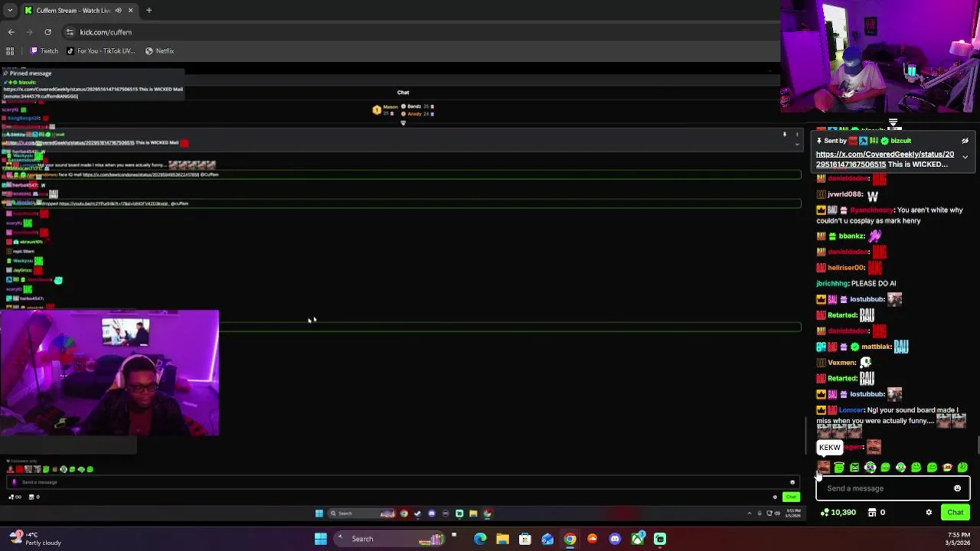The height and width of the screenshot is (551, 980).
Task: Open Outlook mail icon on taskbar
Action: (x=547, y=539)
